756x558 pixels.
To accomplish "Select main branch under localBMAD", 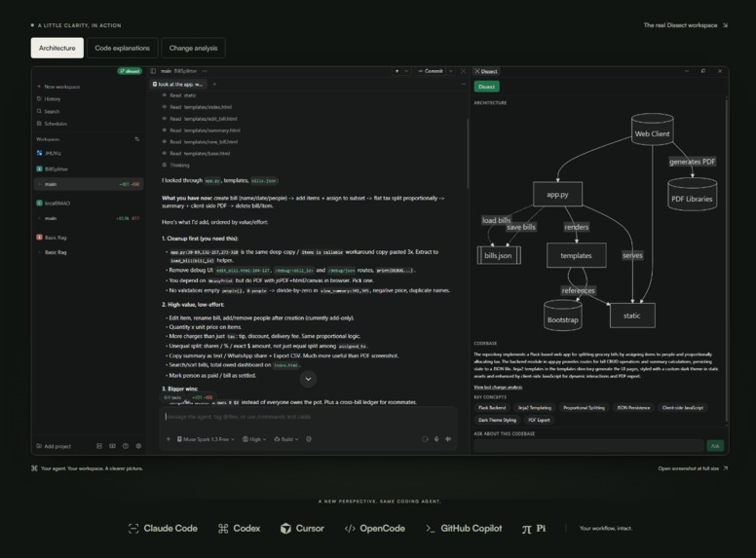I will coord(89,218).
